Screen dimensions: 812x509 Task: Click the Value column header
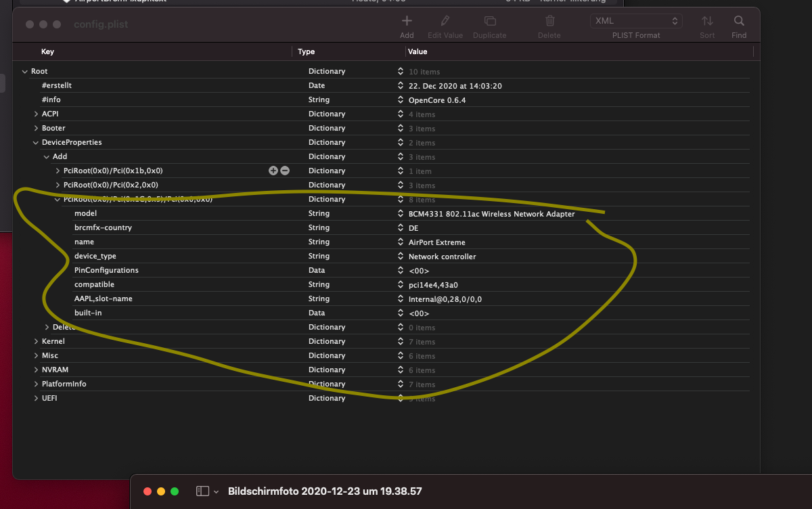[418, 51]
